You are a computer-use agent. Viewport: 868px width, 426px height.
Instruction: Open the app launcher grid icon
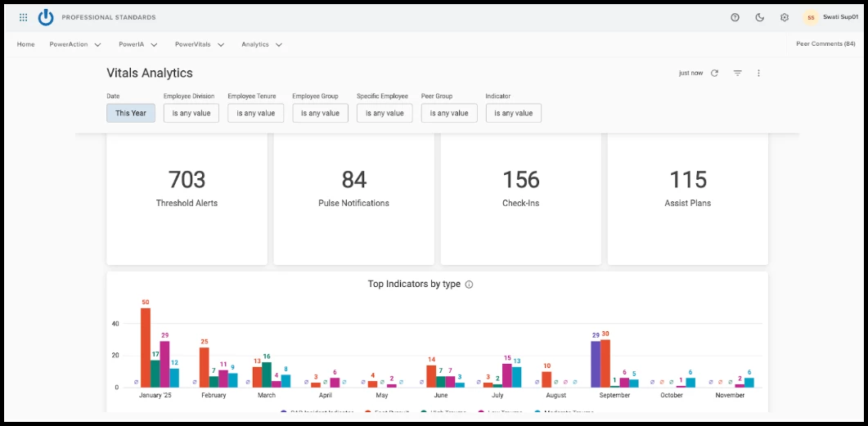[x=23, y=18]
